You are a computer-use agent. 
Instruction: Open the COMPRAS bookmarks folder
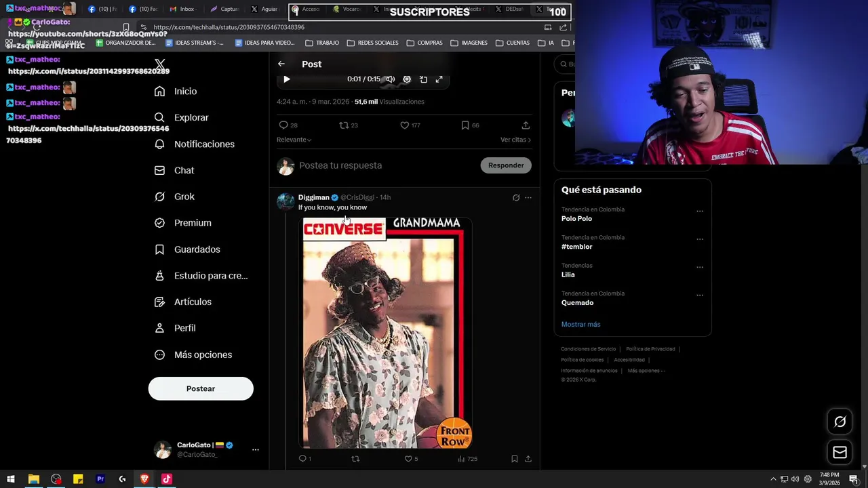425,43
